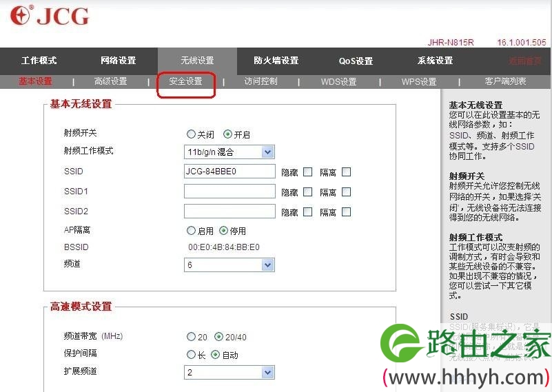Check 隔离 for the SSID row
Screen dimensions: 552x392
(347, 172)
